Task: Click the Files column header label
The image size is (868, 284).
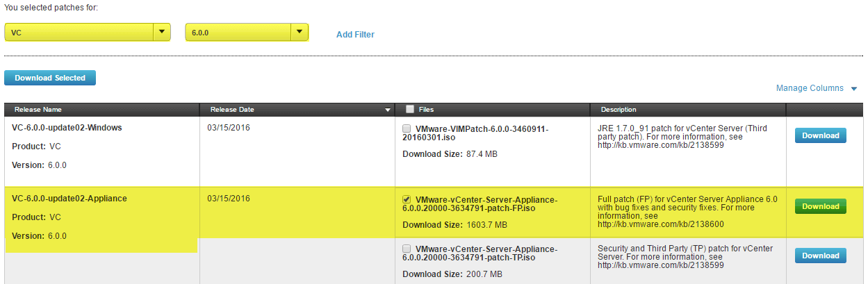Action: click(426, 110)
